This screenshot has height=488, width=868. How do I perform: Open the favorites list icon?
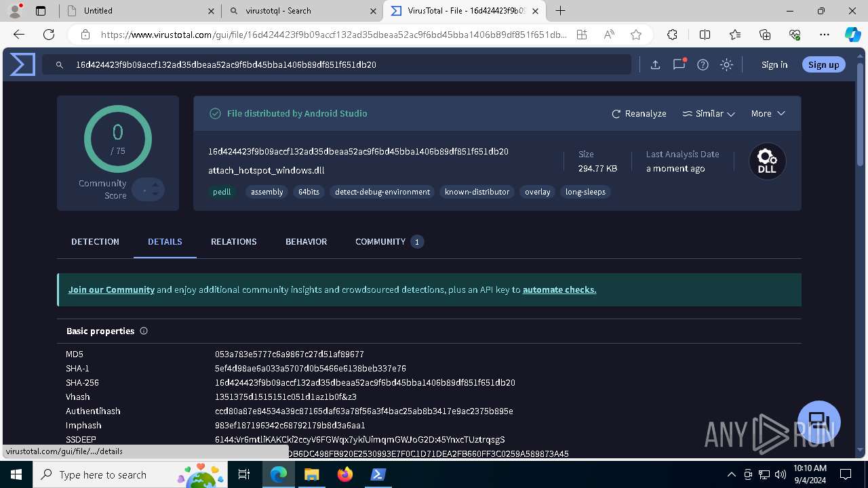[735, 35]
